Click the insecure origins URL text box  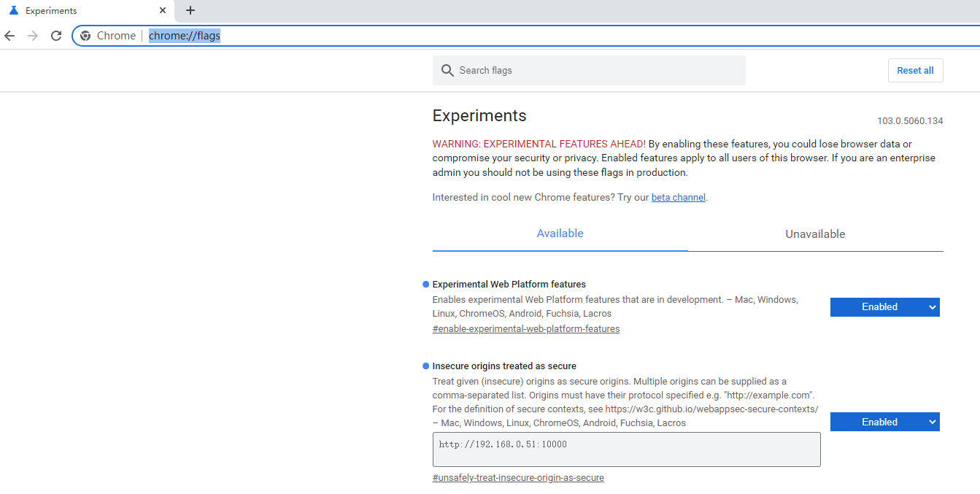626,449
